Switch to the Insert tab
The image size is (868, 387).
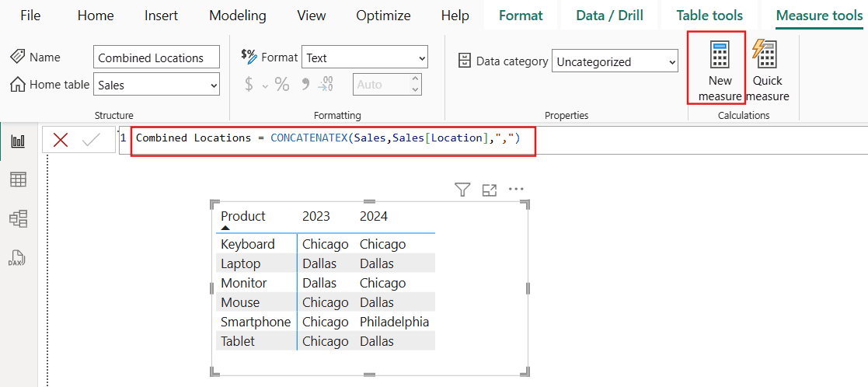coord(161,15)
